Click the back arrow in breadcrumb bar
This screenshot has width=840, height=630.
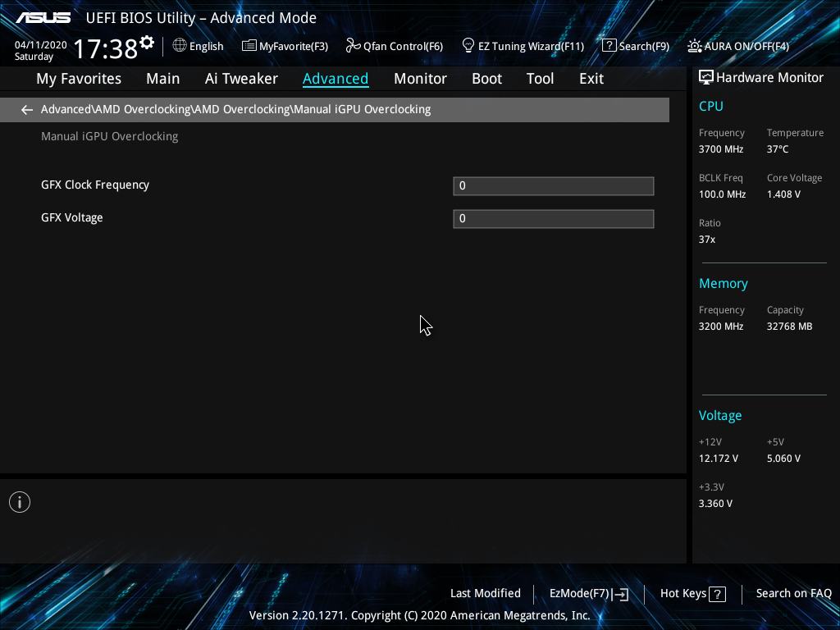coord(27,110)
